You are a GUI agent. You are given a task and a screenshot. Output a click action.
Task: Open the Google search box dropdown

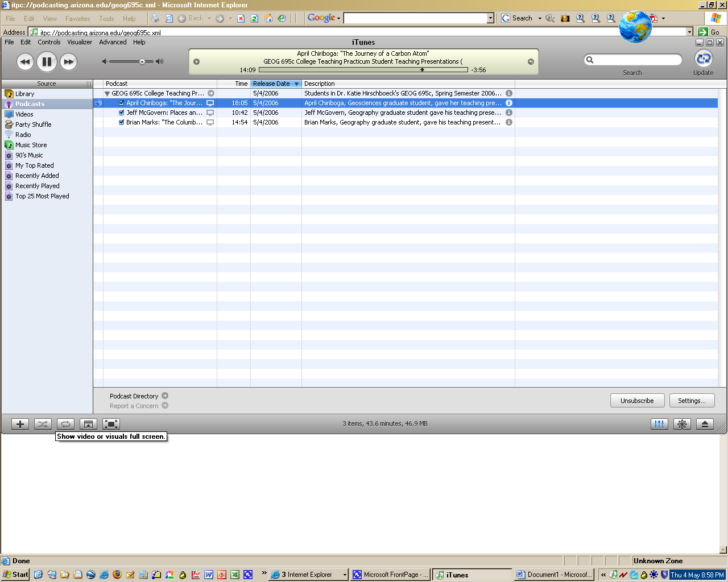tap(491, 18)
